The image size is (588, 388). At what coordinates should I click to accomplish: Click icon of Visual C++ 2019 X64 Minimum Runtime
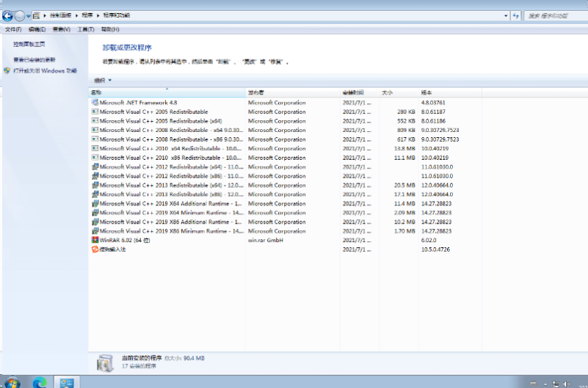coord(95,213)
